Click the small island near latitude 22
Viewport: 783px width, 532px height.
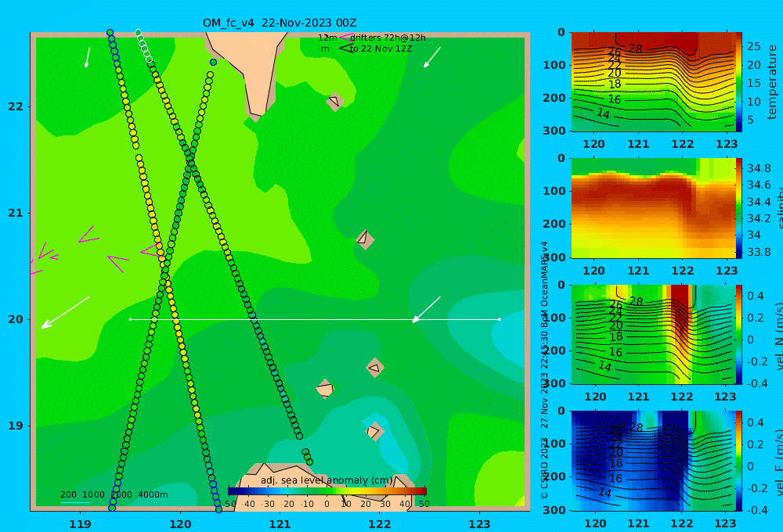click(x=334, y=102)
